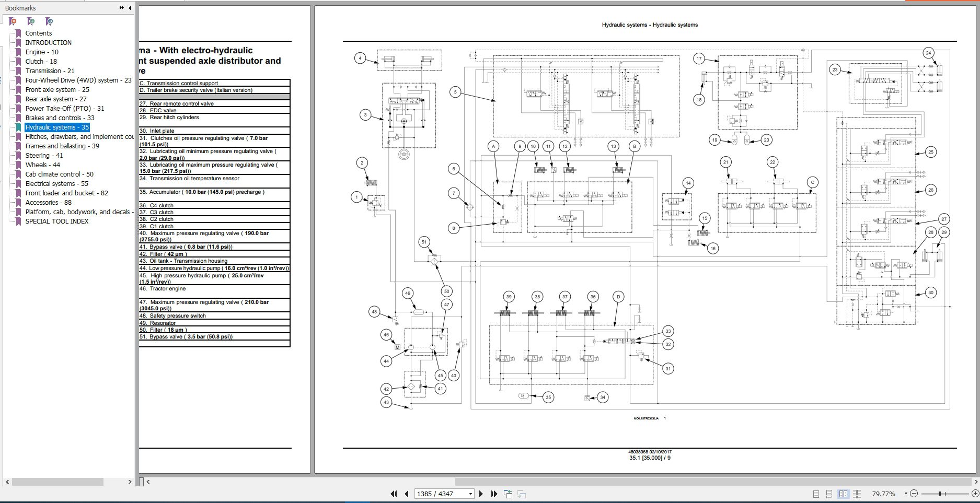
Task: Add a new bookmark
Action: point(30,21)
